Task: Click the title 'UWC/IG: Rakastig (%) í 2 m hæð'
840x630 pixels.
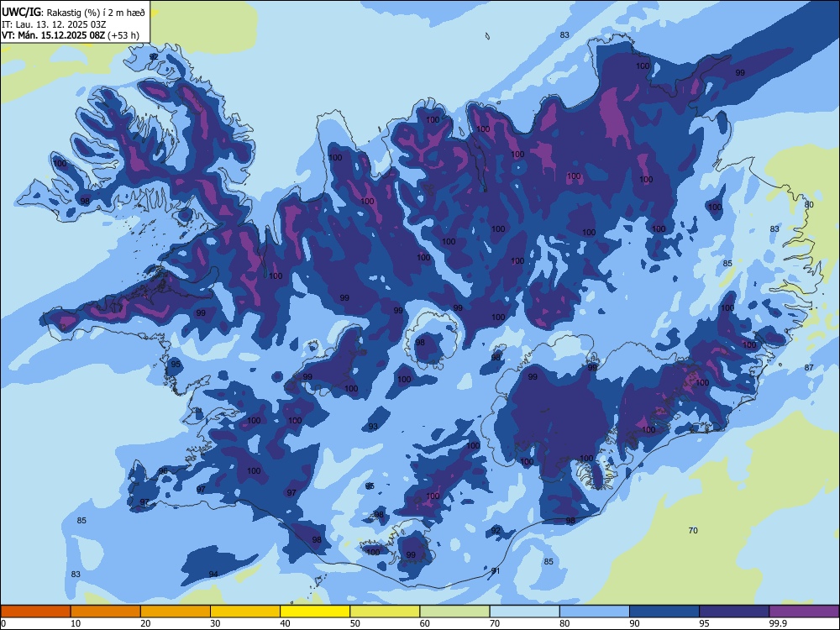Action: [73, 13]
